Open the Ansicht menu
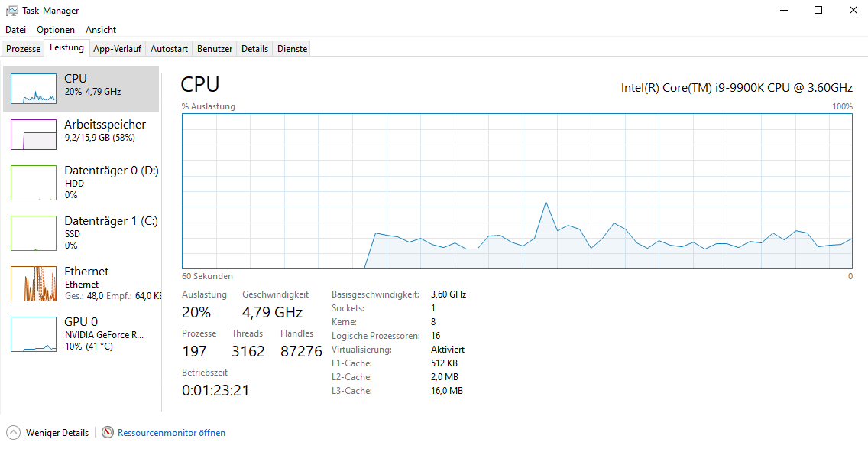This screenshot has width=868, height=449. click(x=101, y=29)
